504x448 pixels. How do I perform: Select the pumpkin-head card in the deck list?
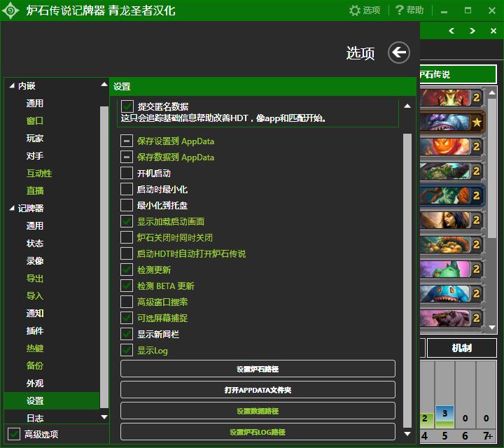coord(451,146)
